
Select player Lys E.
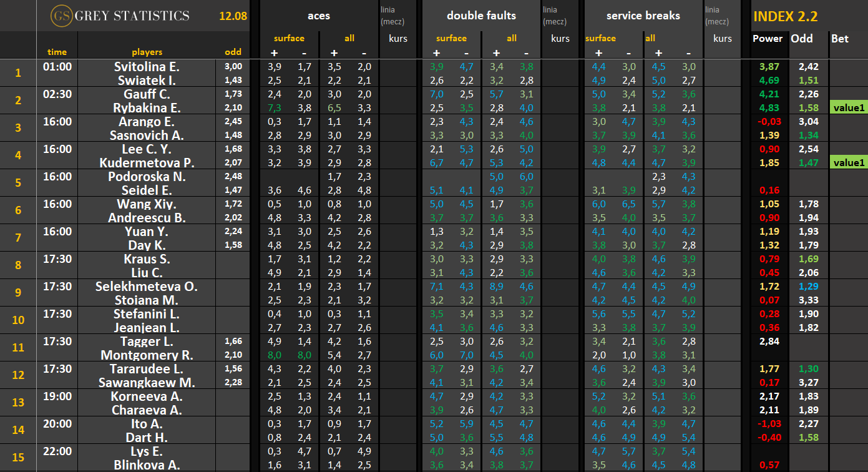(147, 451)
